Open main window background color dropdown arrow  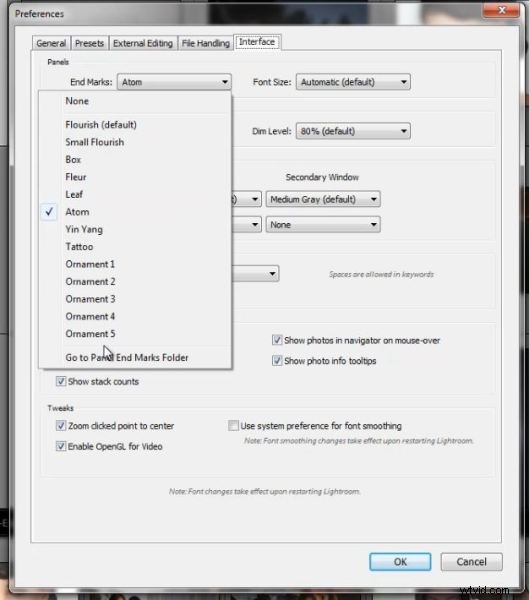(255, 199)
